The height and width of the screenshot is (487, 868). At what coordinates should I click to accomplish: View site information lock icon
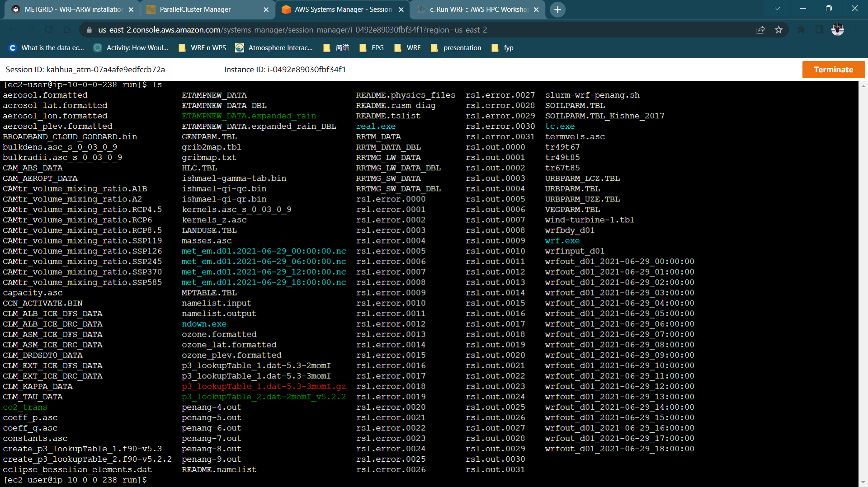[x=89, y=30]
